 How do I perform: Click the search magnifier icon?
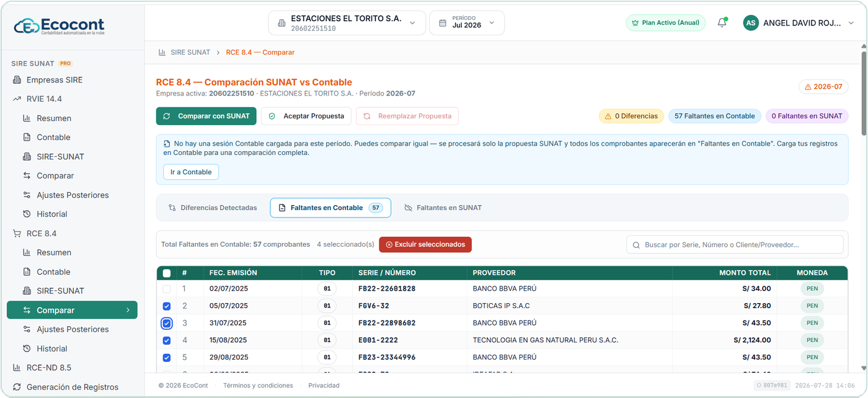(636, 245)
